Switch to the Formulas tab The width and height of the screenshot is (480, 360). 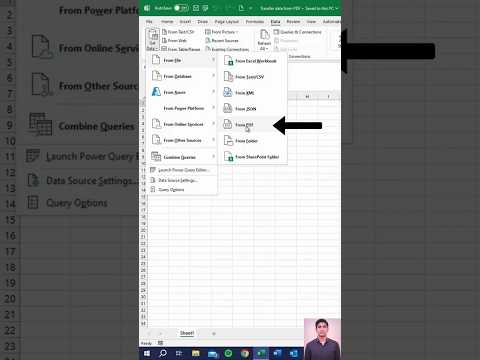(255, 22)
